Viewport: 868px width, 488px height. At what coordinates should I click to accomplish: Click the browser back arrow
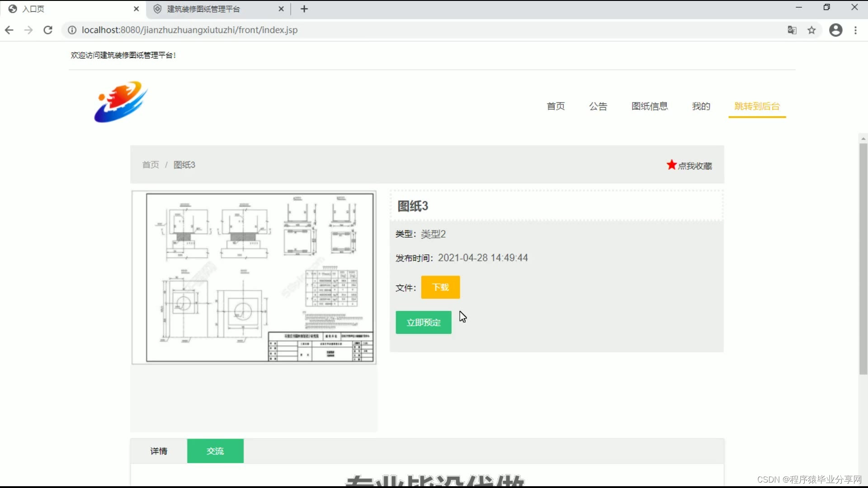click(9, 30)
